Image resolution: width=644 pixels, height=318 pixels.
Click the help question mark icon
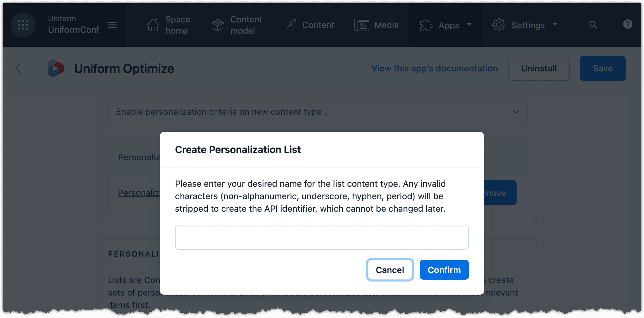627,24
